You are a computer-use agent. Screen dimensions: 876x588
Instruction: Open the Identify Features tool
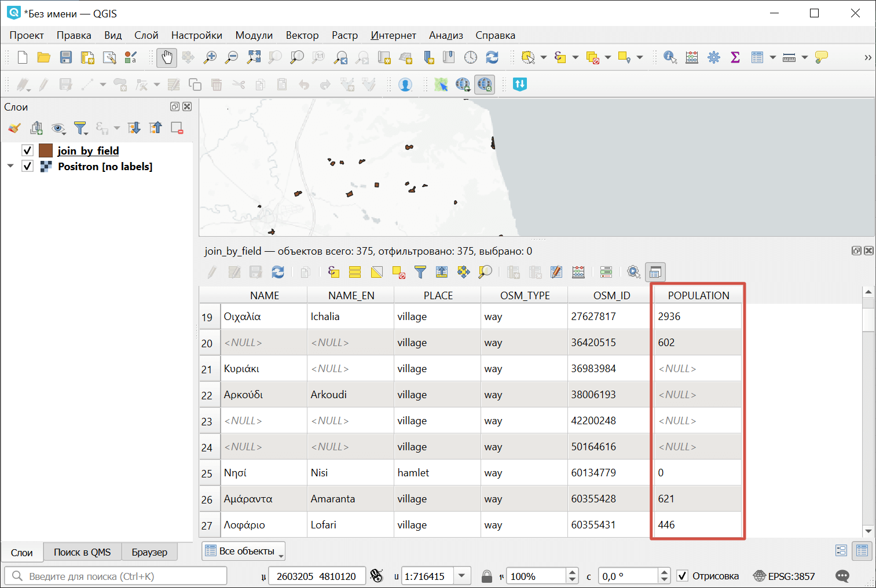(x=670, y=57)
